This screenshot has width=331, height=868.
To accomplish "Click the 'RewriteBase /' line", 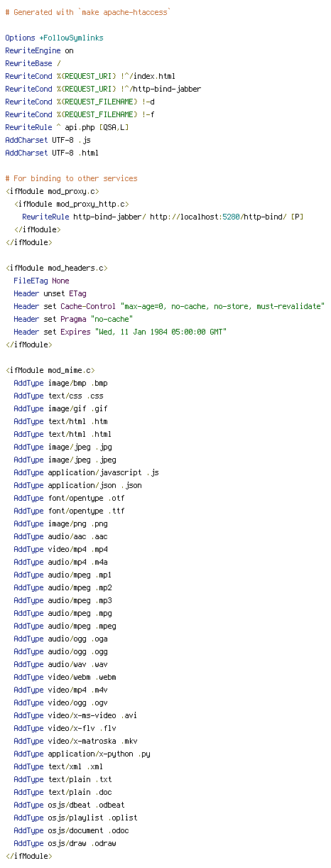I will pyautogui.click(x=33, y=63).
